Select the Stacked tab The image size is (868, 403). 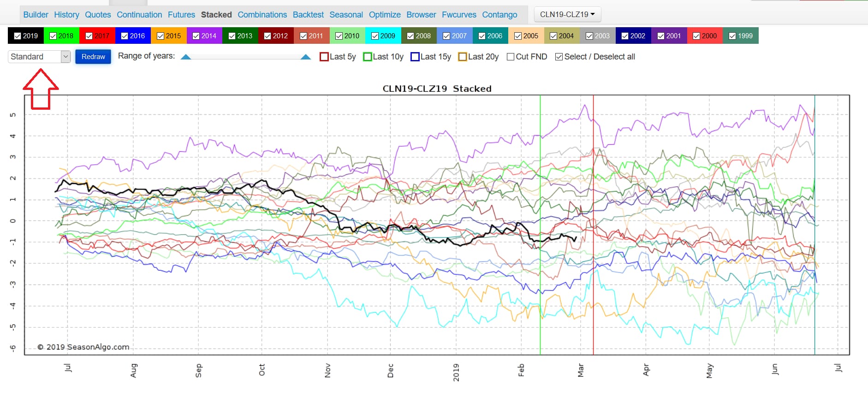[x=216, y=15]
